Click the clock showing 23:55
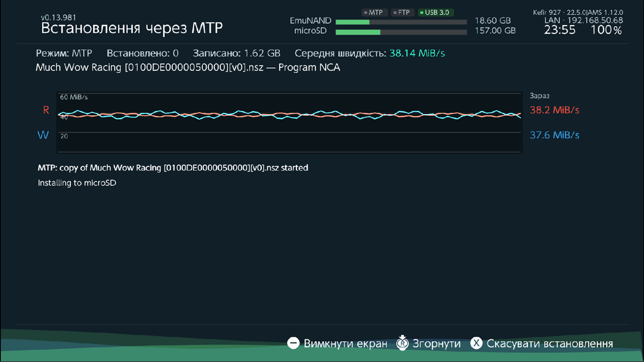The height and width of the screenshot is (362, 644). click(559, 30)
